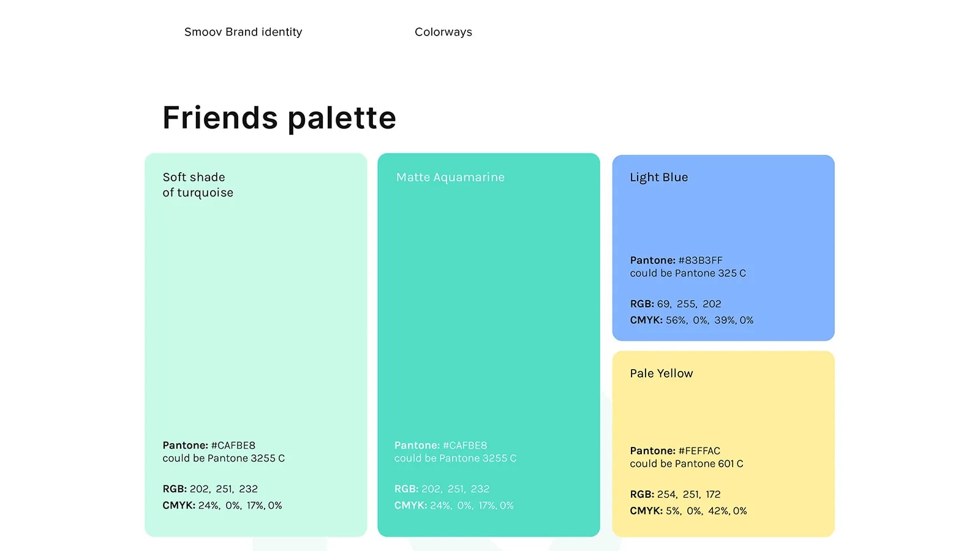Select the Colorways header label
This screenshot has width=980, height=551.
tap(443, 32)
